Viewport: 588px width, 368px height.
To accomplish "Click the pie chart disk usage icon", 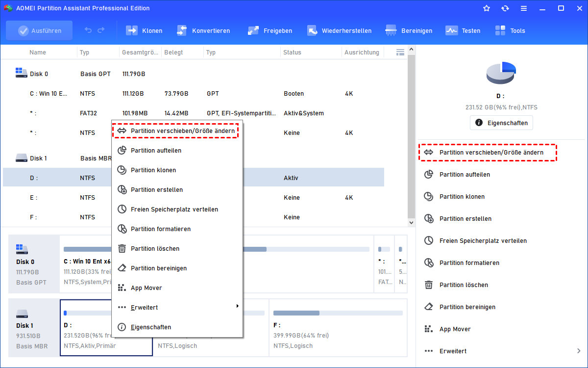I will [501, 73].
